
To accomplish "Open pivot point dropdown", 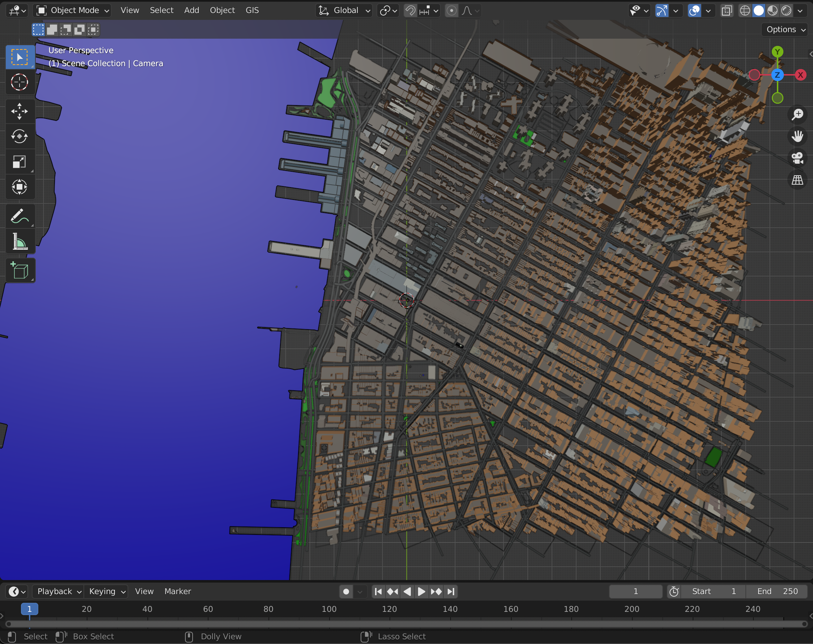I will coord(388,10).
